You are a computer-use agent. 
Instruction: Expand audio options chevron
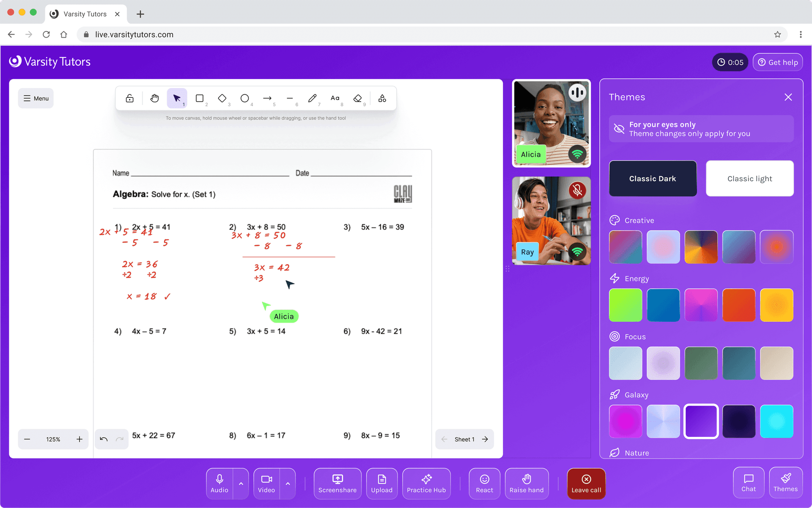click(x=241, y=483)
